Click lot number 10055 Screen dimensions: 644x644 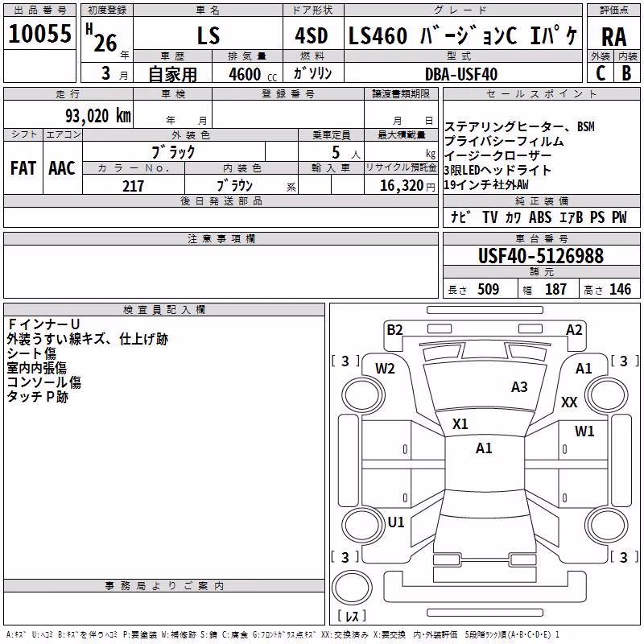pyautogui.click(x=39, y=34)
